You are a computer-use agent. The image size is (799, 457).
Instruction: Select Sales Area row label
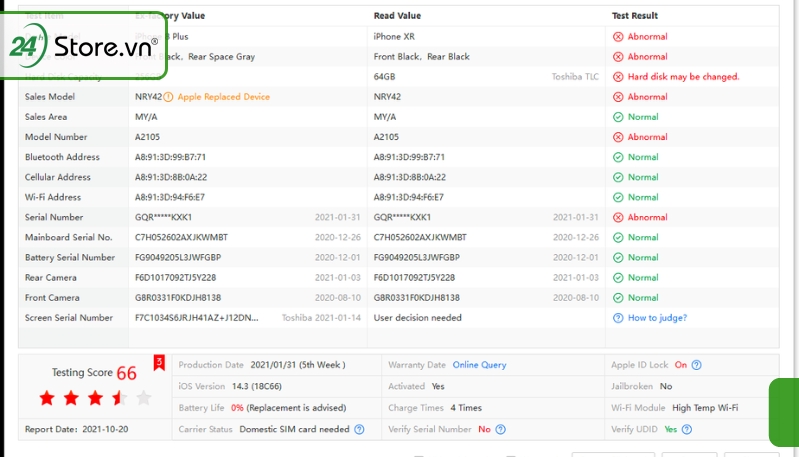pos(46,117)
